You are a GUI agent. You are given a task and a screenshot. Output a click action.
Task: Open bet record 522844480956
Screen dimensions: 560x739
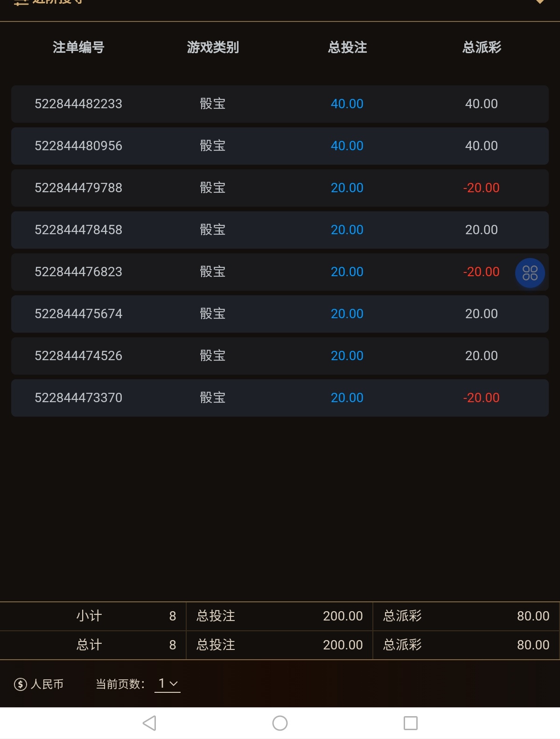click(x=78, y=146)
